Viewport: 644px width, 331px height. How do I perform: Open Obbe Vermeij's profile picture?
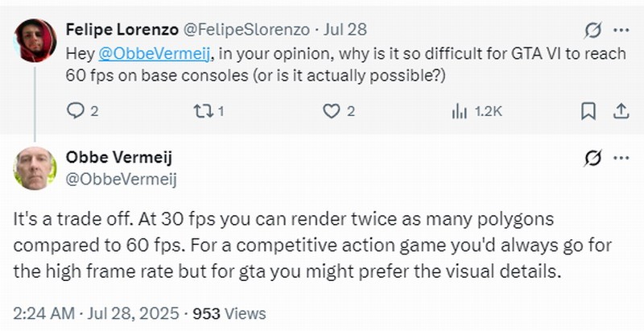pos(35,168)
